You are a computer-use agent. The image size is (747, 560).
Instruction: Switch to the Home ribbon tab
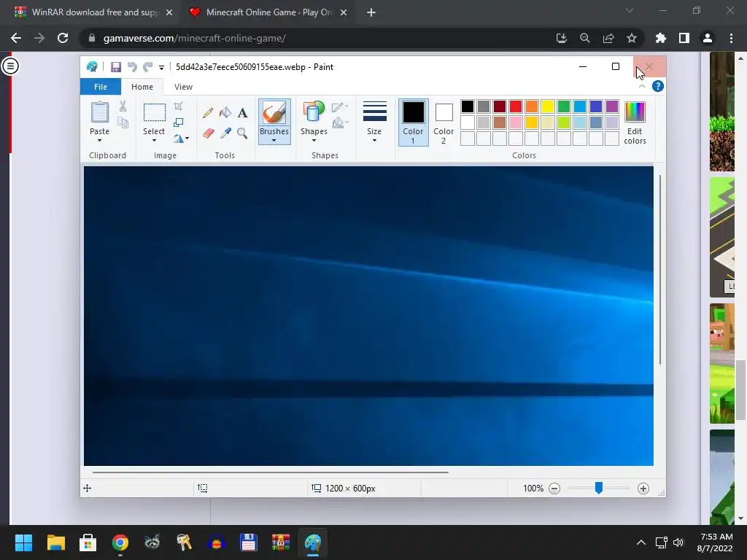[142, 87]
